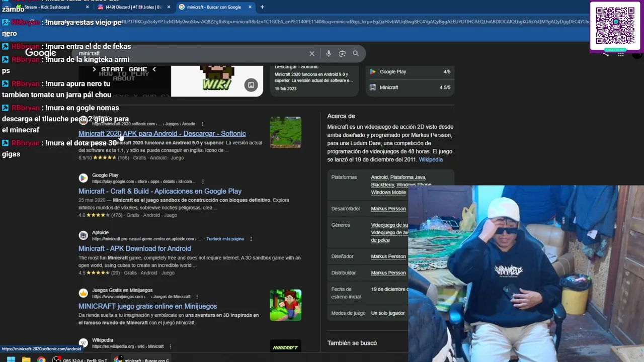Viewport: 644px width, 362px height.
Task: Open more options for the Aptoide result
Action: click(x=251, y=239)
